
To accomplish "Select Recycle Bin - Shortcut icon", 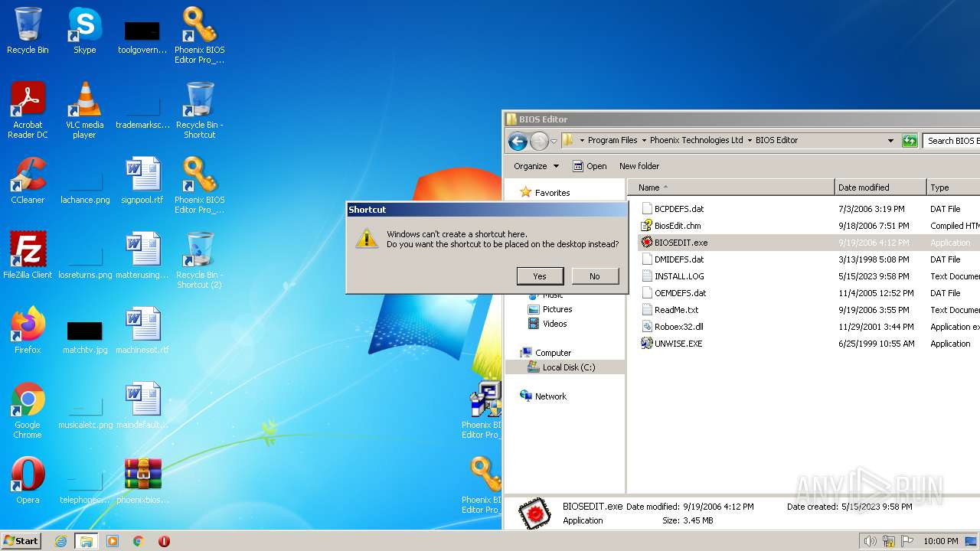I will 200,110.
